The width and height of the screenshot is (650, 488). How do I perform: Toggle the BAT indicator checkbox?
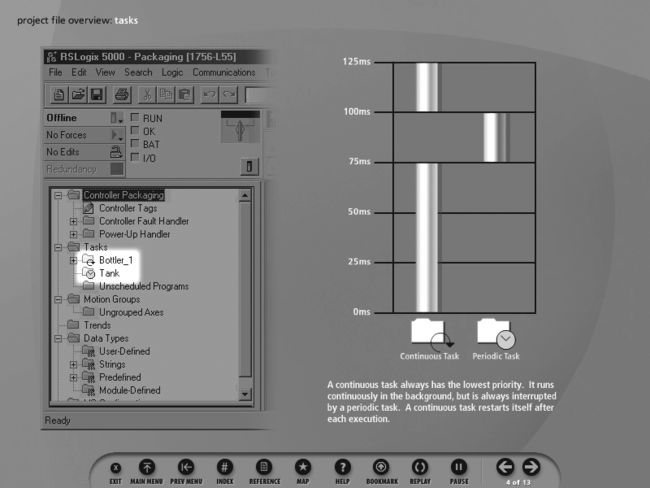[x=134, y=143]
